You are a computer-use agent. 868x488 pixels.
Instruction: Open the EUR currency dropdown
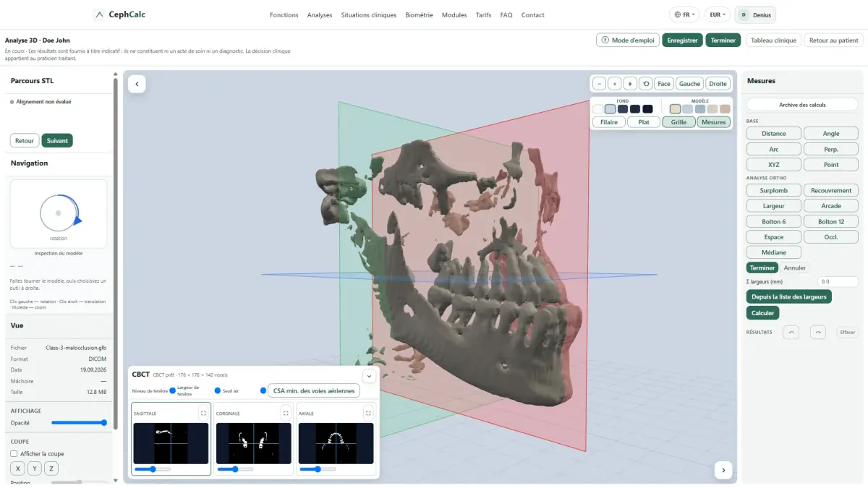[717, 14]
